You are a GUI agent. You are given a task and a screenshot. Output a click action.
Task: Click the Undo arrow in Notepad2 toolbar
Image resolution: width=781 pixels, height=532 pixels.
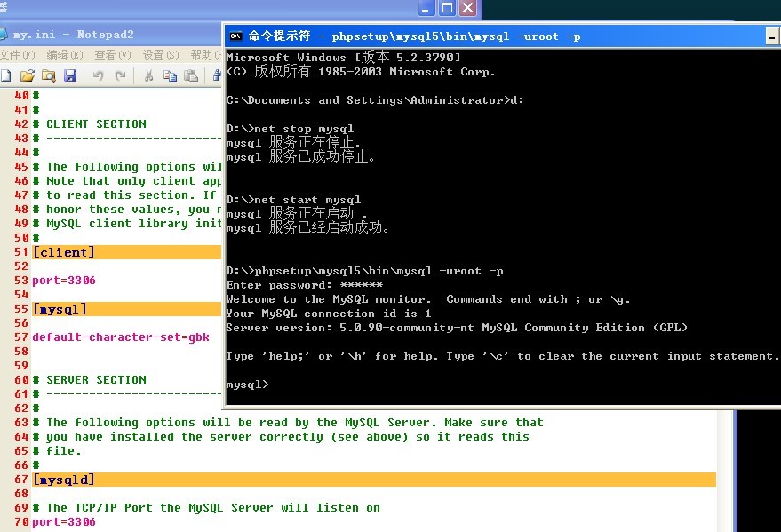pyautogui.click(x=98, y=75)
